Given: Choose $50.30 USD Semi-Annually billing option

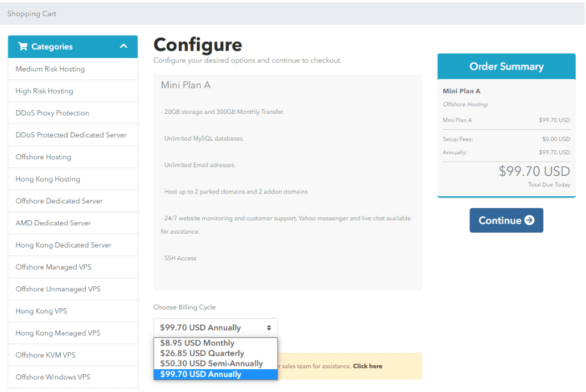Looking at the screenshot, I should point(215,364).
